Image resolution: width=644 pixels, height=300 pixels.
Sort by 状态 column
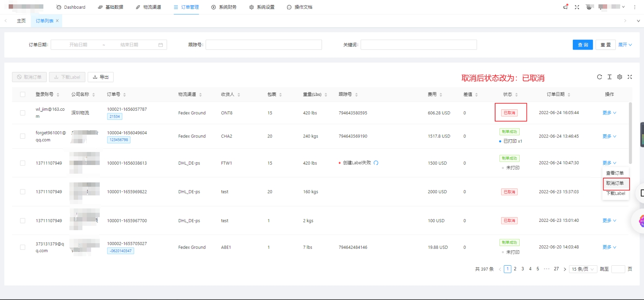point(516,94)
